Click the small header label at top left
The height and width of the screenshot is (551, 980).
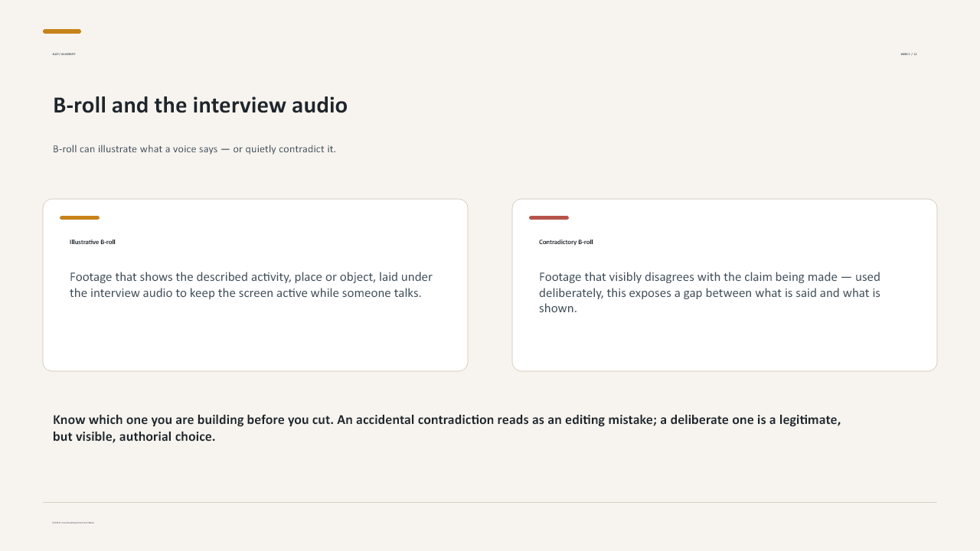click(64, 54)
